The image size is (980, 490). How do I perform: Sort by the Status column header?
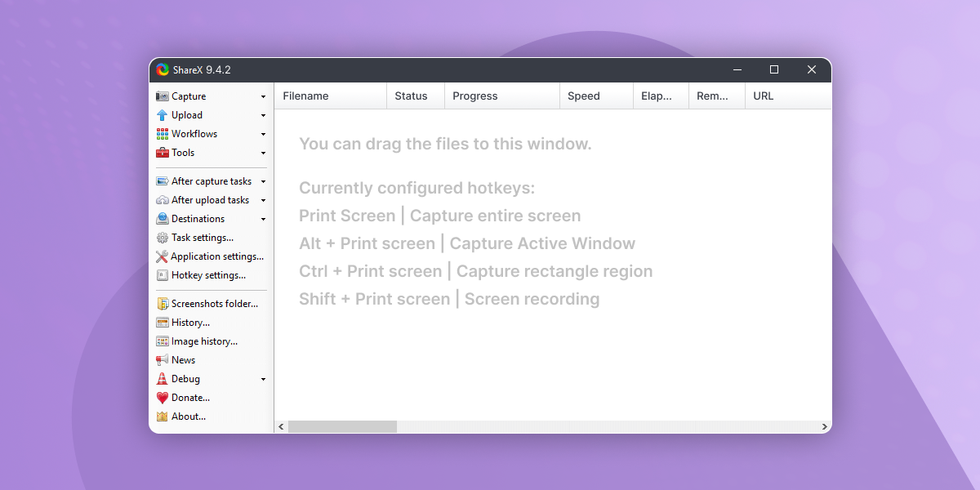[416, 96]
